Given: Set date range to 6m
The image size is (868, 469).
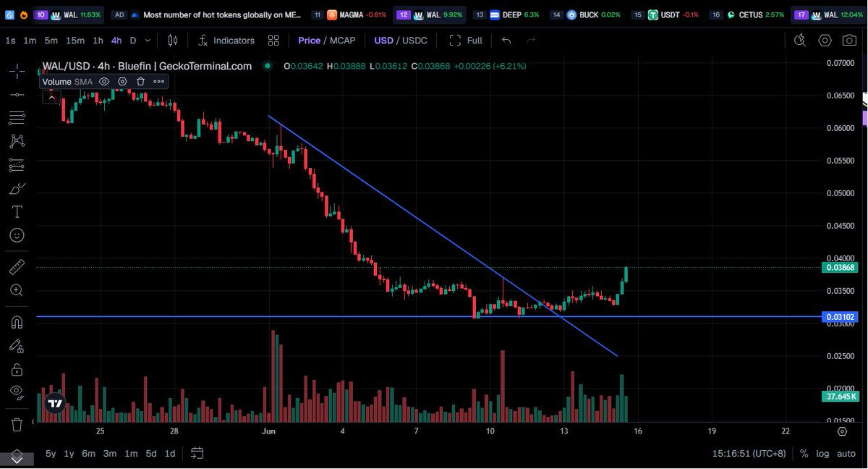Looking at the screenshot, I should [88, 453].
